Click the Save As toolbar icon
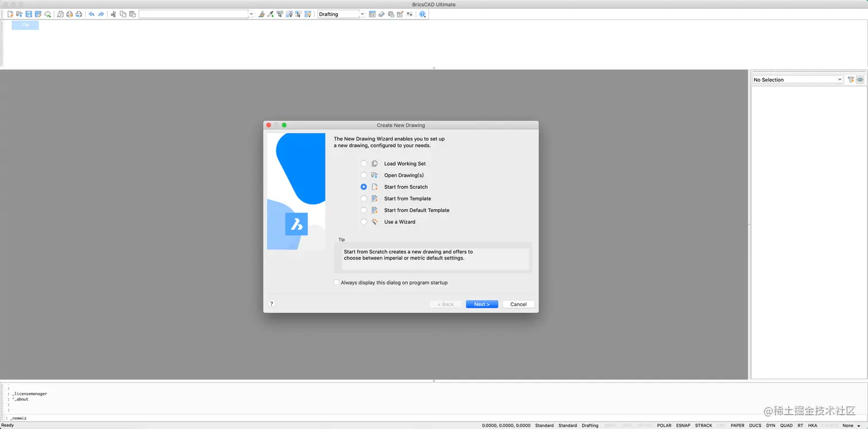868x429 pixels. pos(38,14)
